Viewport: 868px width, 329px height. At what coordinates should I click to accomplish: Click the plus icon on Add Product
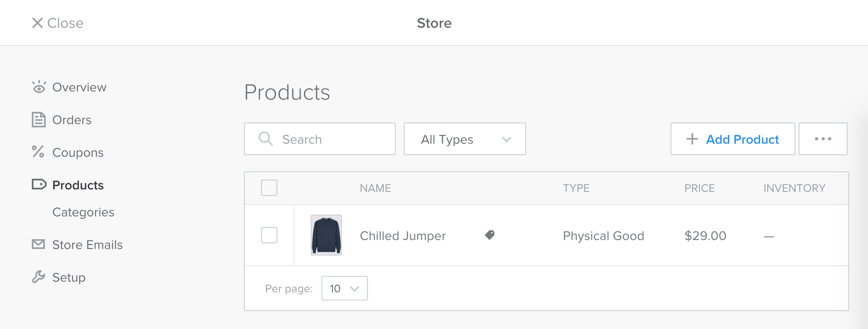pos(692,139)
